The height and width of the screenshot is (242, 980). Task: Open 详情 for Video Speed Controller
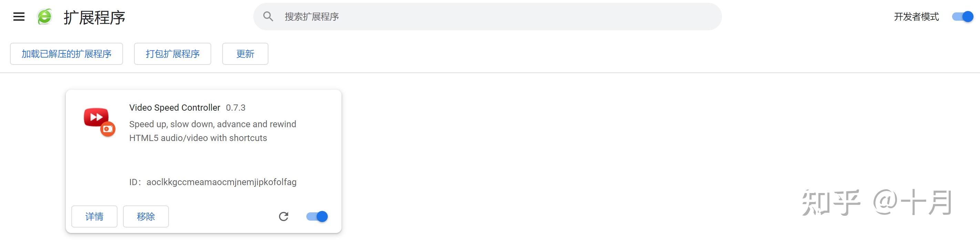94,216
